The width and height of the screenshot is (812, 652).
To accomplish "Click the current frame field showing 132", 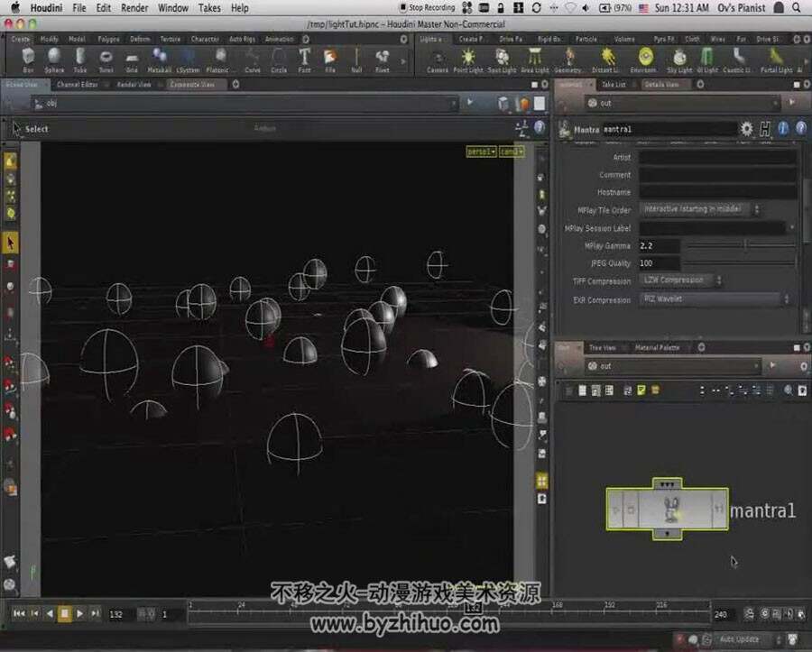I will (120, 614).
